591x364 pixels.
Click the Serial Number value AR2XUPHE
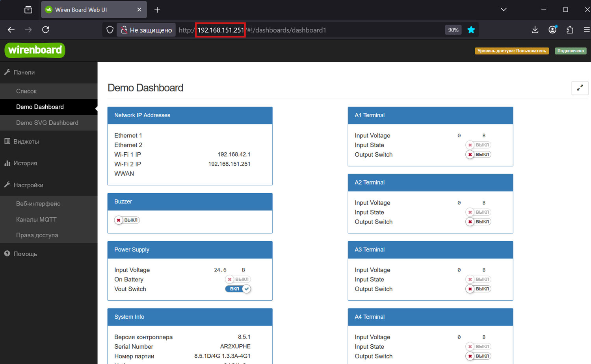pyautogui.click(x=235, y=347)
